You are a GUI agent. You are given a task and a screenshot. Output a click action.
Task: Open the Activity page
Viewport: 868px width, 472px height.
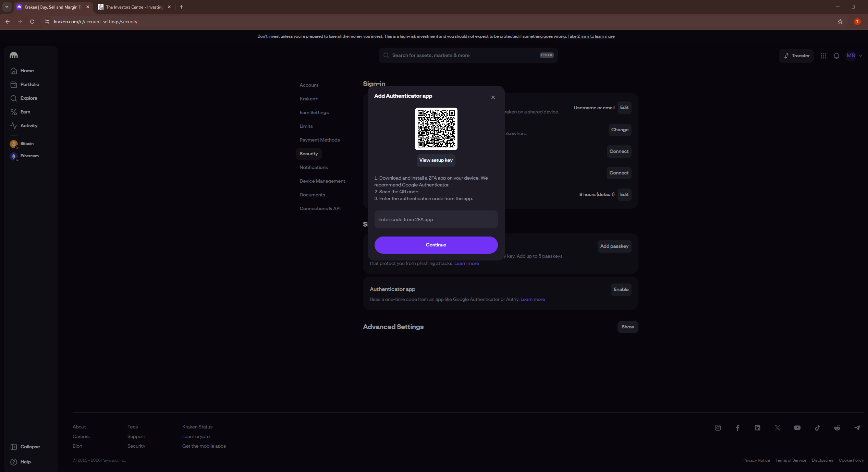[x=24, y=125]
